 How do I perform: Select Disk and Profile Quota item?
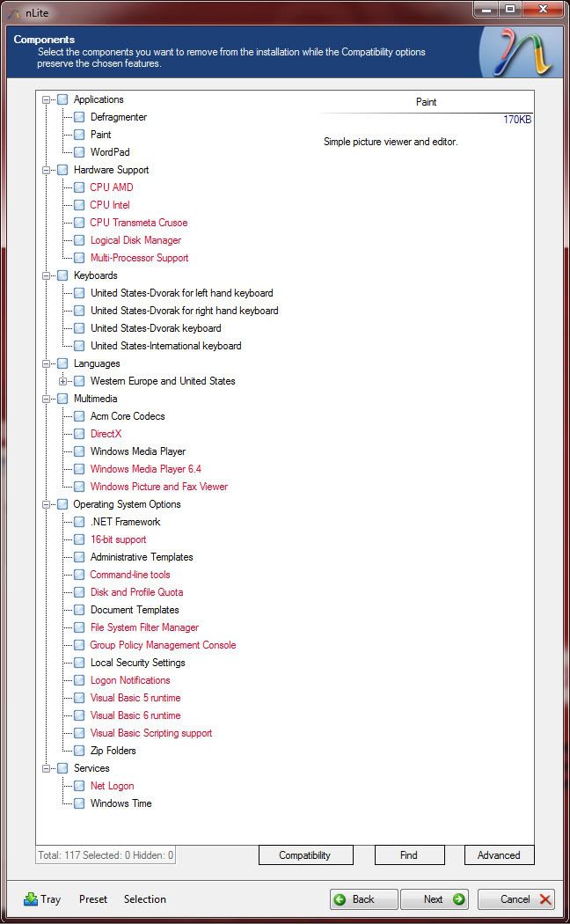coord(136,592)
